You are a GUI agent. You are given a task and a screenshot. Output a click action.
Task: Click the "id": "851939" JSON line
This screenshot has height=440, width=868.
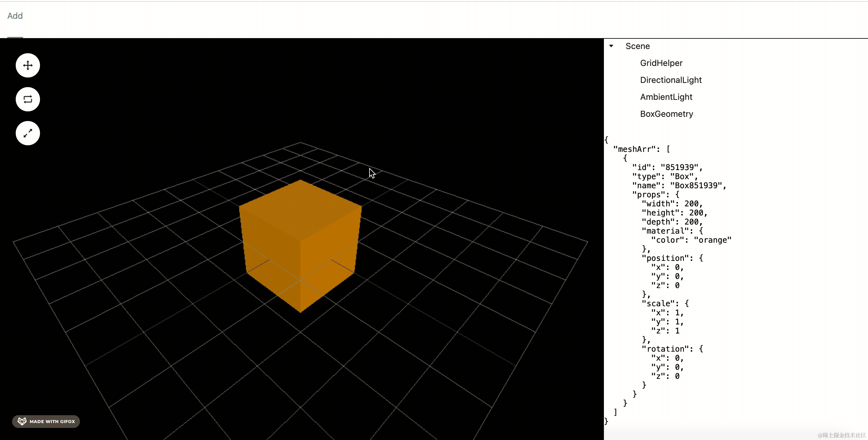point(667,167)
